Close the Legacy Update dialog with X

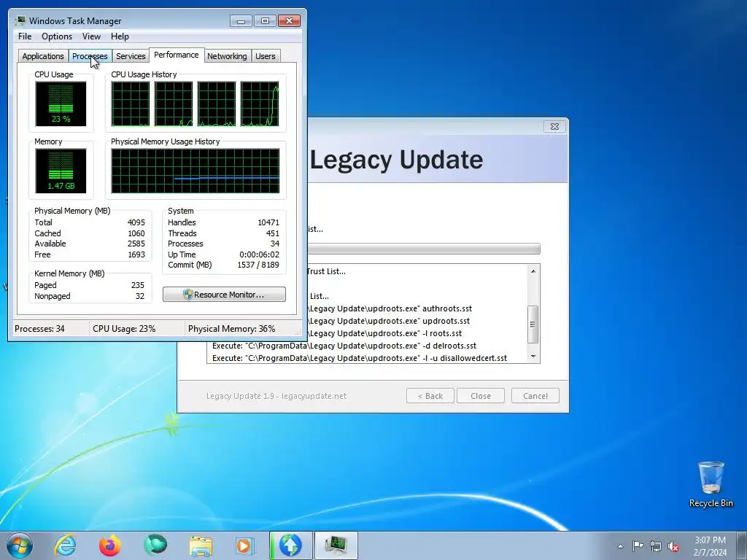click(554, 126)
